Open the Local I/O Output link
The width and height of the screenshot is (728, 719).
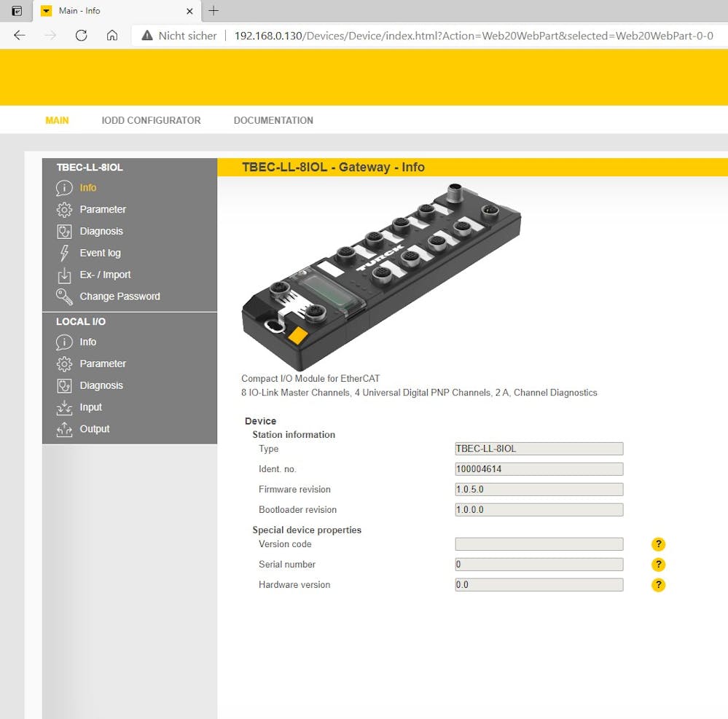tap(95, 429)
